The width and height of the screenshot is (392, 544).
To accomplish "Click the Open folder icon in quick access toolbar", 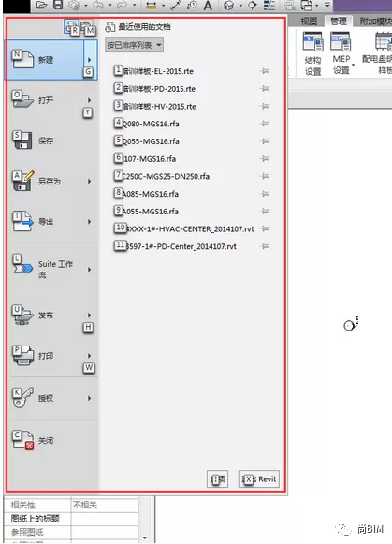I will (x=41, y=6).
